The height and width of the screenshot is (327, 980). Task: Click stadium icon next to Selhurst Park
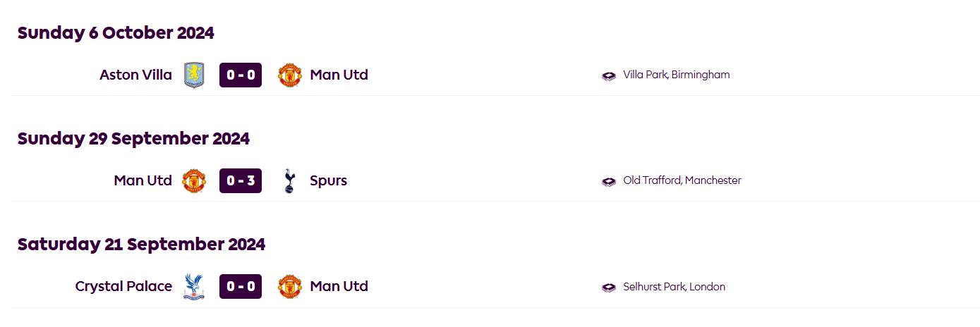point(609,288)
